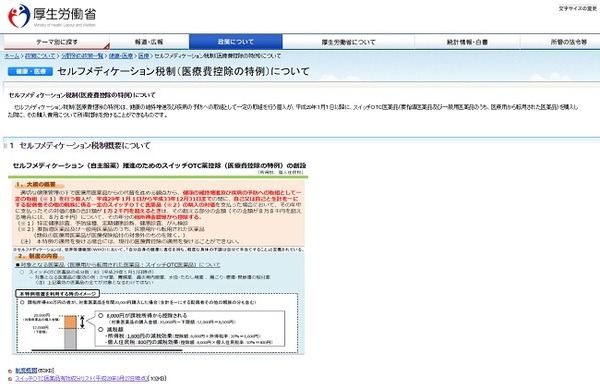Open the 報道・広報 tab
The image size is (600, 390).
tap(149, 42)
